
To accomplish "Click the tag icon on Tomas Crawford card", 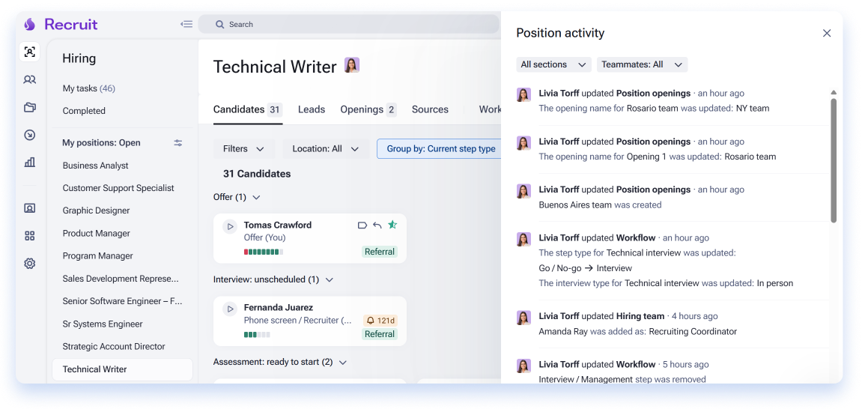I will coord(362,225).
